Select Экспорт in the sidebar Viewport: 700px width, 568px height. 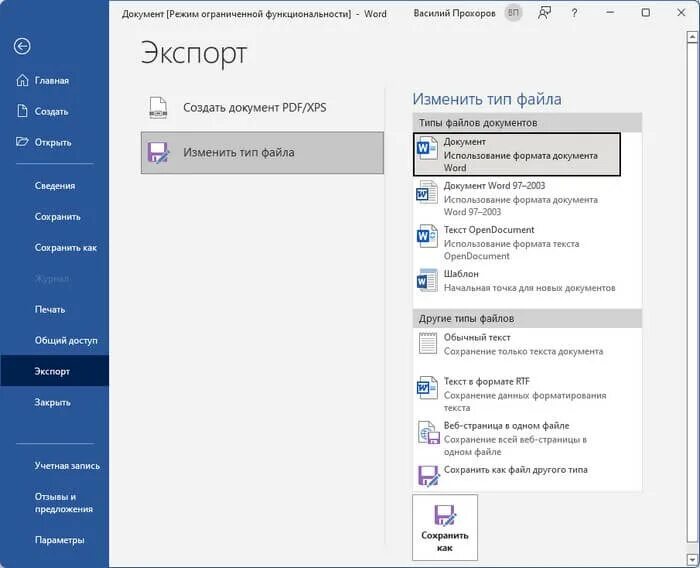(54, 371)
